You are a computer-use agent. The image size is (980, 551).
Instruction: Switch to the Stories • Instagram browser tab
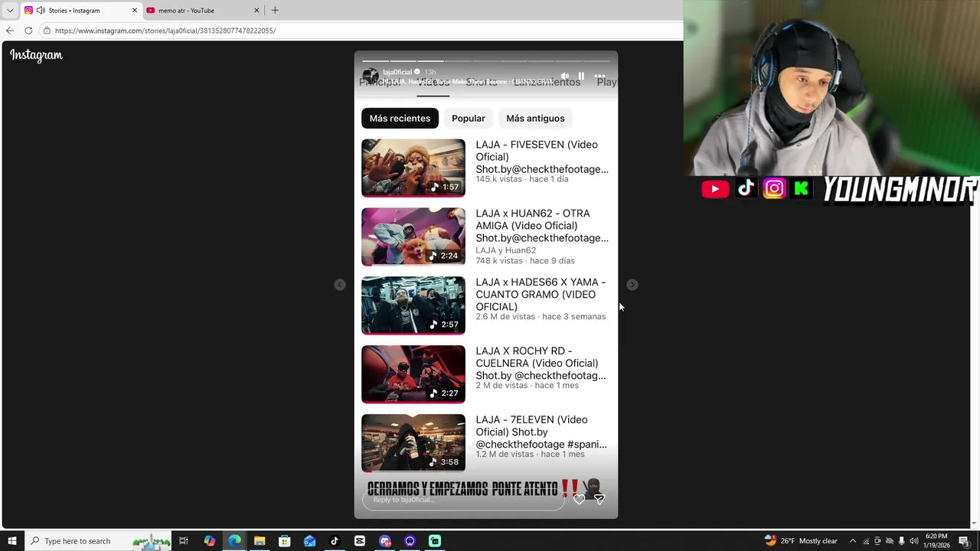80,11
